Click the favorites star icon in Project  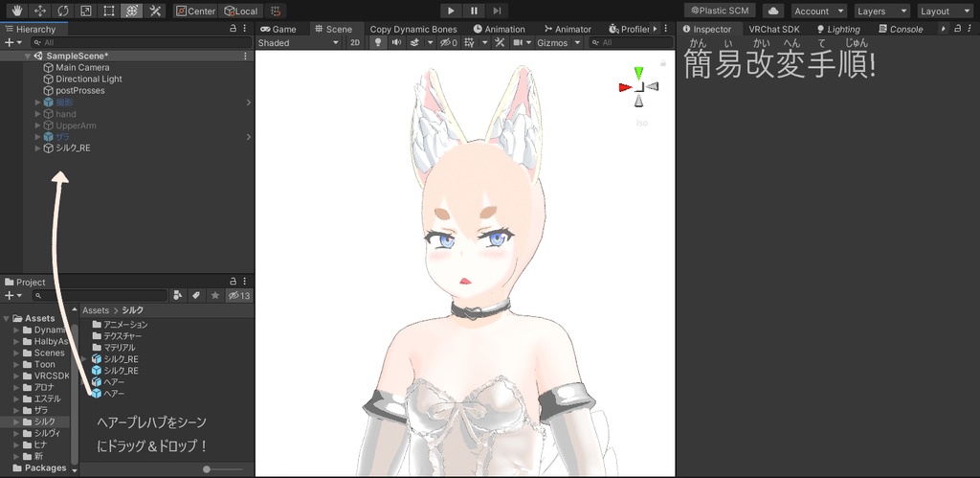pyautogui.click(x=215, y=295)
